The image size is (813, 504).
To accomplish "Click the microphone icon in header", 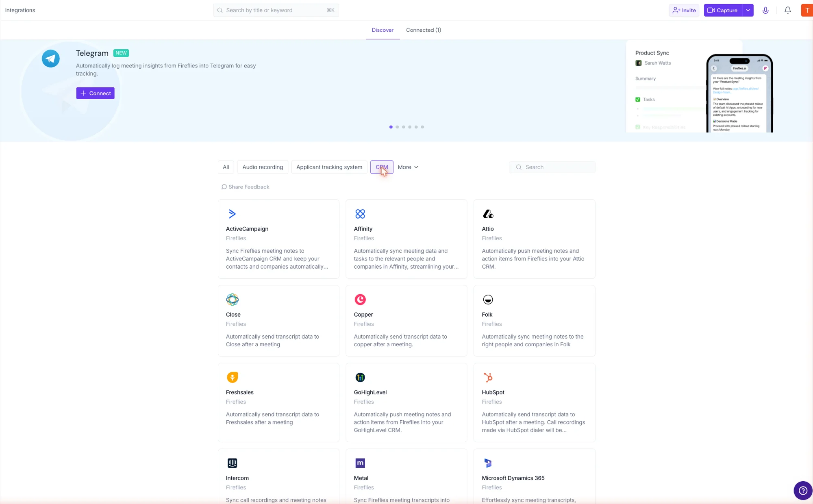I will 765,10.
